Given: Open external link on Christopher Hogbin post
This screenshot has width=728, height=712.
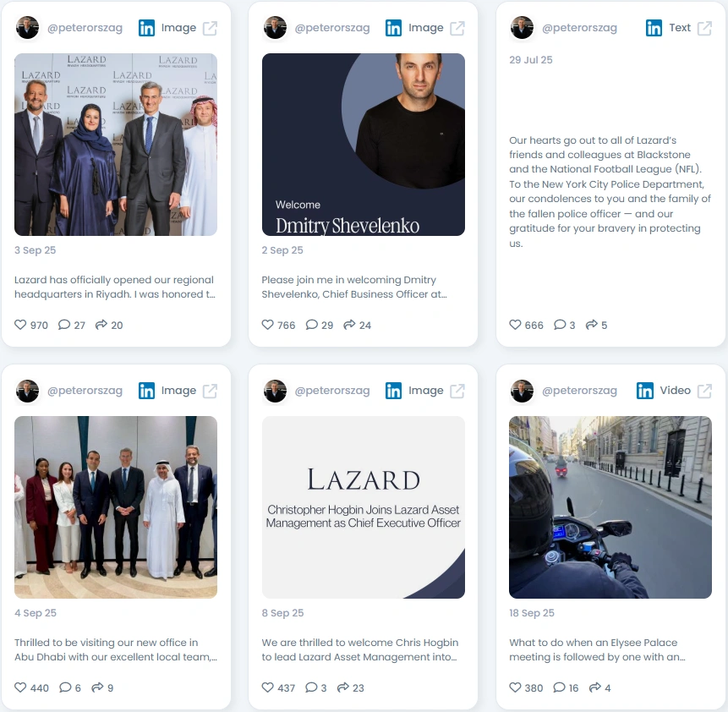Looking at the screenshot, I should (x=457, y=391).
